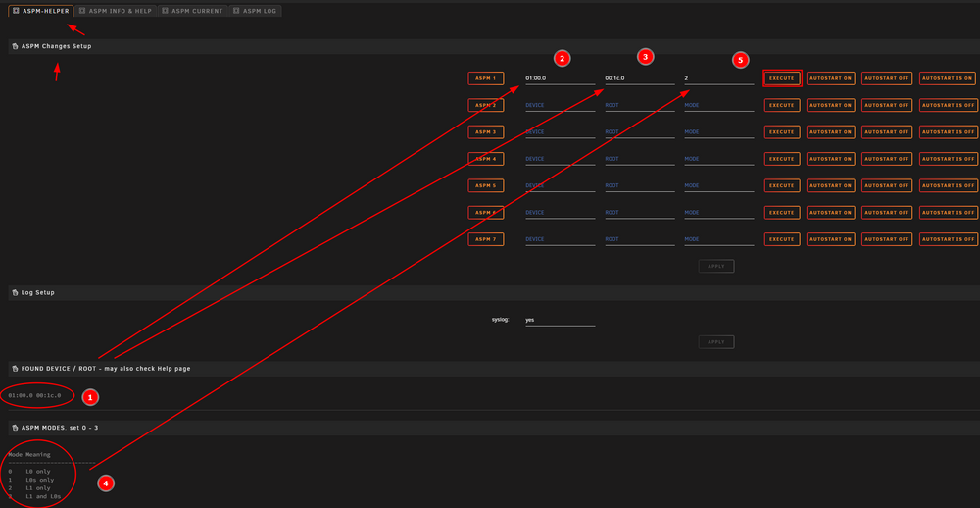Click AUTOSTART IS OFF status for ASPM 5
Screen dimensions: 980x508
[x=948, y=185]
